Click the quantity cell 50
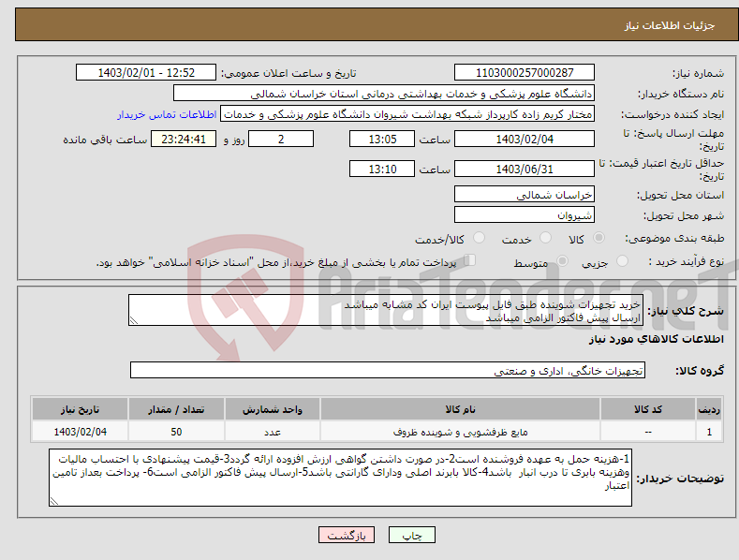This screenshot has width=739, height=560. point(176,432)
